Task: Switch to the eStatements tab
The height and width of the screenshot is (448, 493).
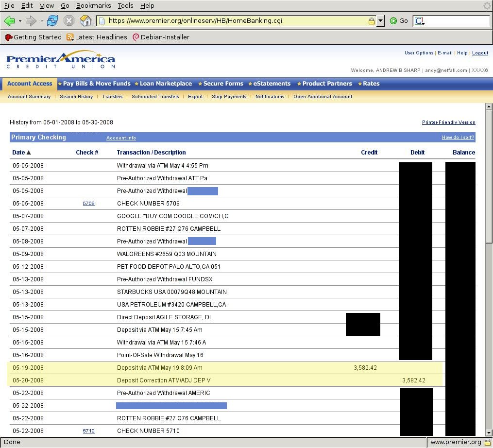Action: (272, 84)
